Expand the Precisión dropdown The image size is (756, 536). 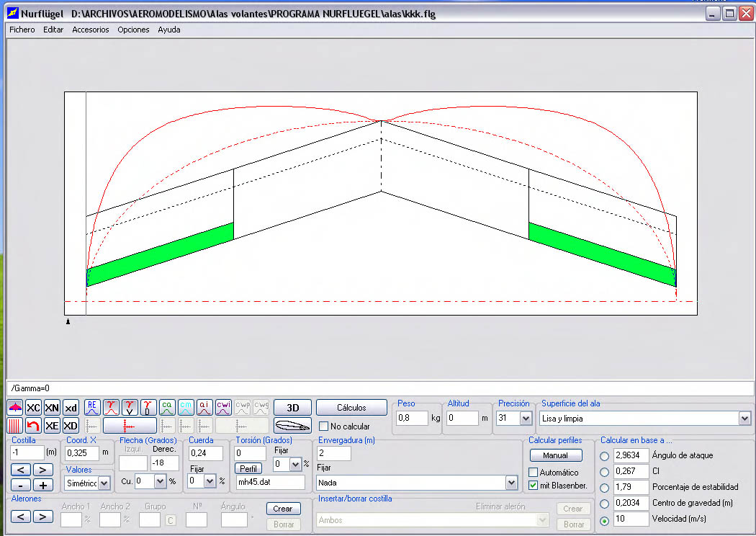coord(525,418)
